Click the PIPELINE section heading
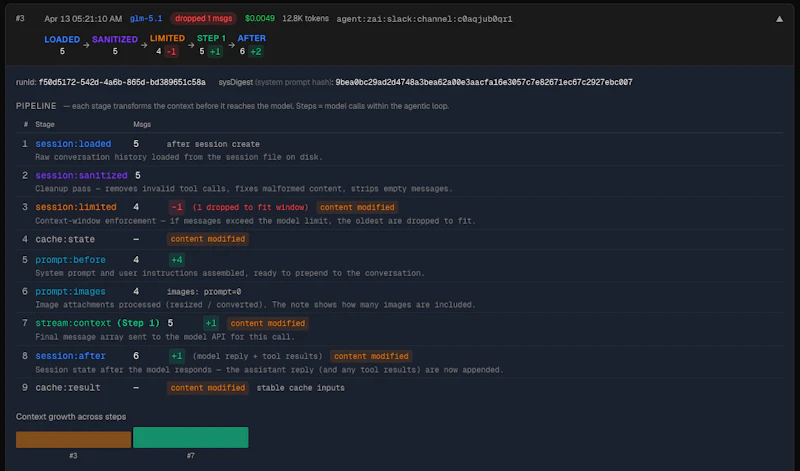Viewport: 800px width, 471px height. (x=36, y=106)
